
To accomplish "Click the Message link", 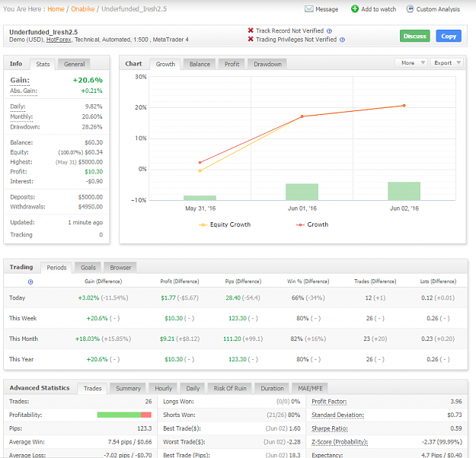I will (x=327, y=9).
